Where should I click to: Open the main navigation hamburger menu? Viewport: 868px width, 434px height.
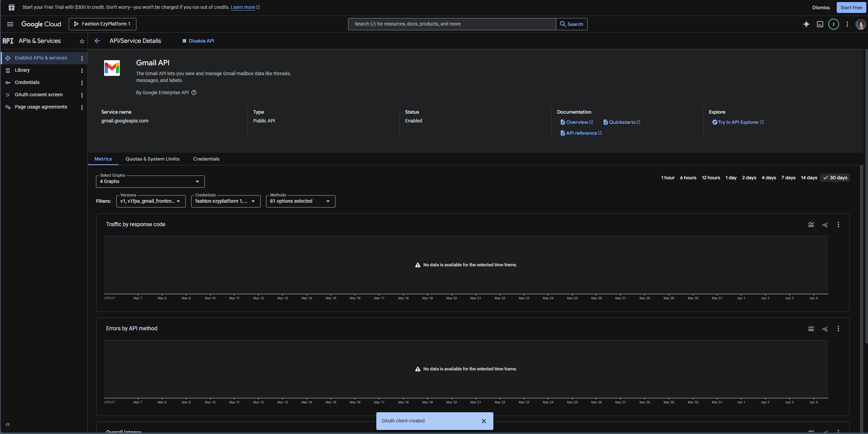pyautogui.click(x=10, y=24)
